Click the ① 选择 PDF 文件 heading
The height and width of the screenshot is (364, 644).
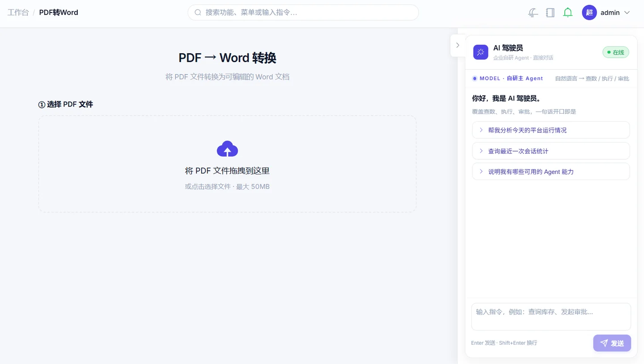click(x=66, y=104)
